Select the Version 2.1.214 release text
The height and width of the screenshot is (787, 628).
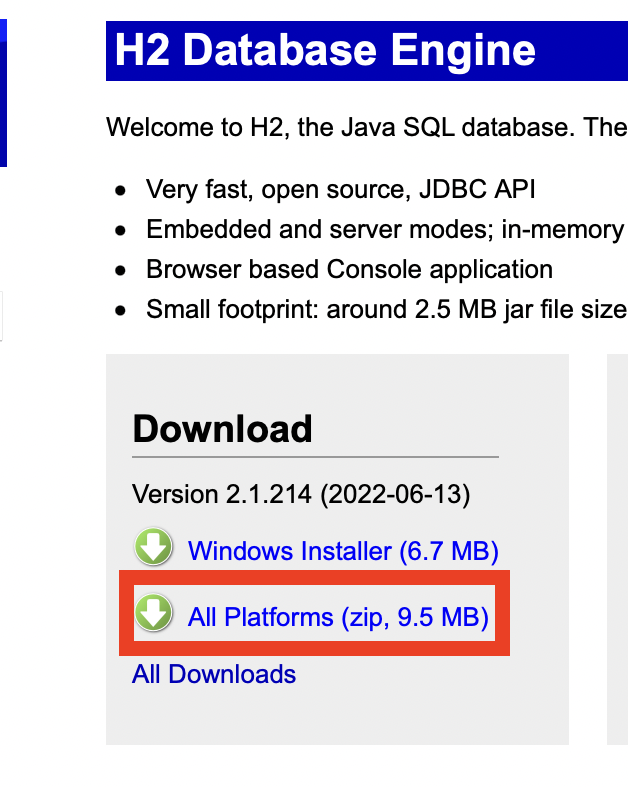click(301, 494)
